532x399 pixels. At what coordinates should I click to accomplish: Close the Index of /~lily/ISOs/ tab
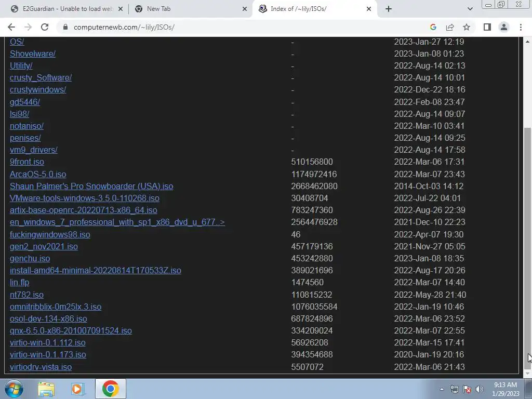coord(369,9)
